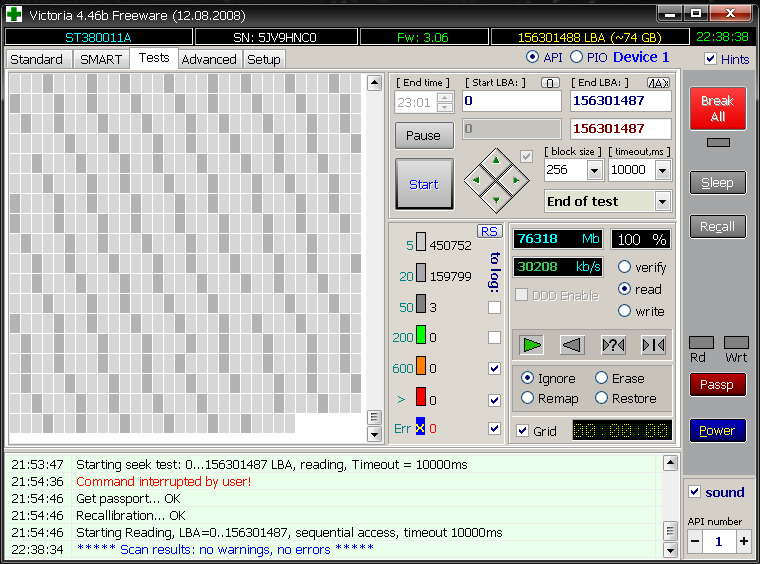Click the up arrow on the navigation diamond
Image resolution: width=760 pixels, height=564 pixels.
[x=495, y=162]
